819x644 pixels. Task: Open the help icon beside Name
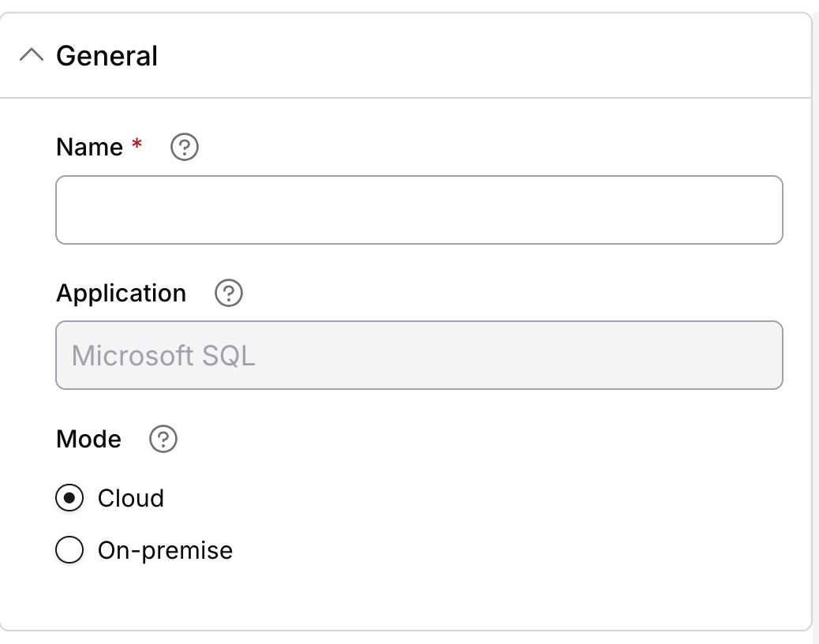[x=185, y=148]
